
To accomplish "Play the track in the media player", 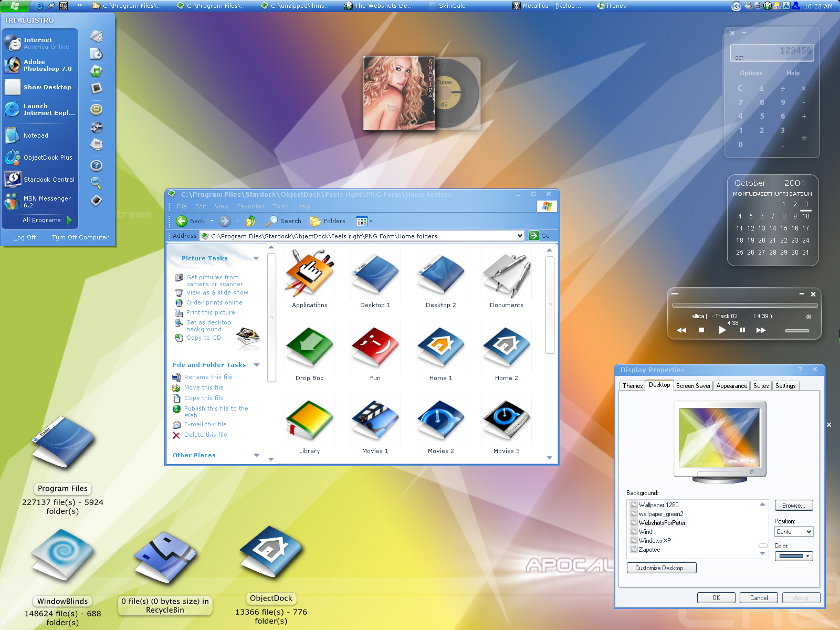I will click(x=722, y=330).
